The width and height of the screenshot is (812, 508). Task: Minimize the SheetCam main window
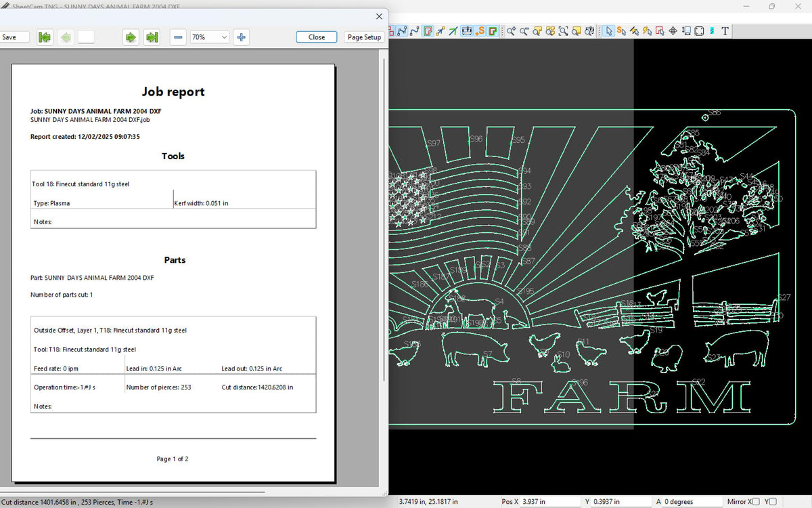pos(745,6)
